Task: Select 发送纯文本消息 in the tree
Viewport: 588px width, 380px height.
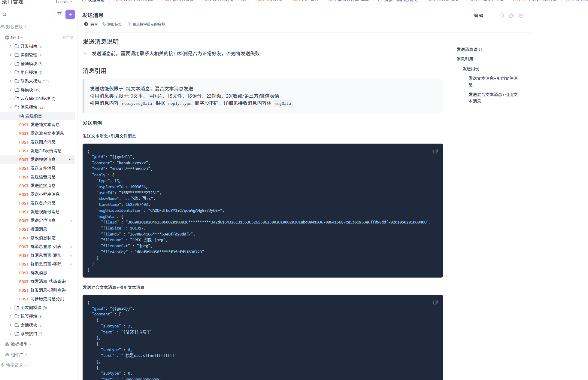Action: [45, 125]
